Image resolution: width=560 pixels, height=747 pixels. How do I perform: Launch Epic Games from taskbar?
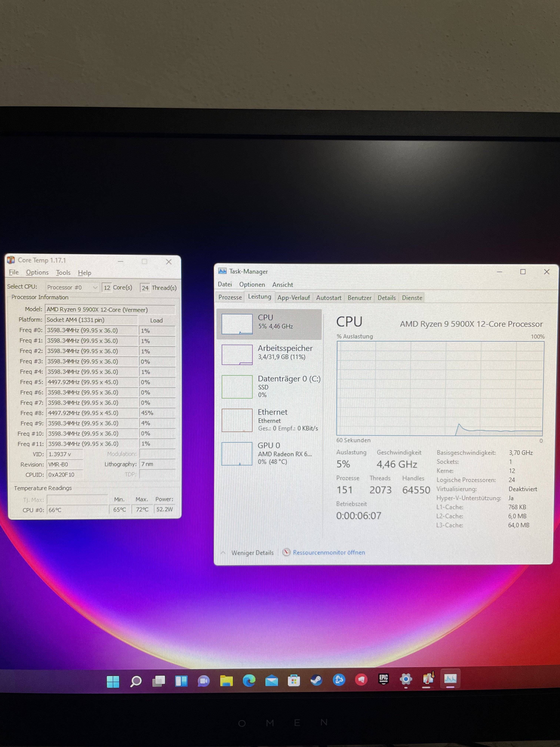384,679
